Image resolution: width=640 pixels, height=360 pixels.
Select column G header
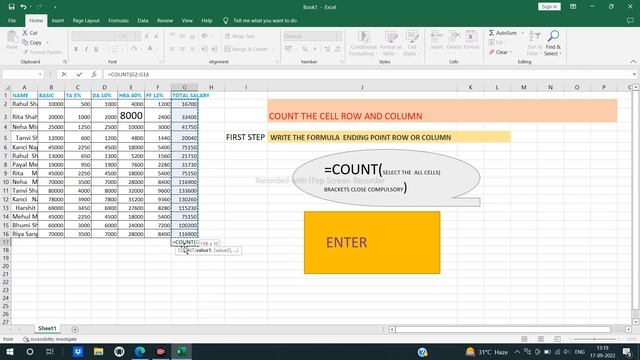[184, 87]
